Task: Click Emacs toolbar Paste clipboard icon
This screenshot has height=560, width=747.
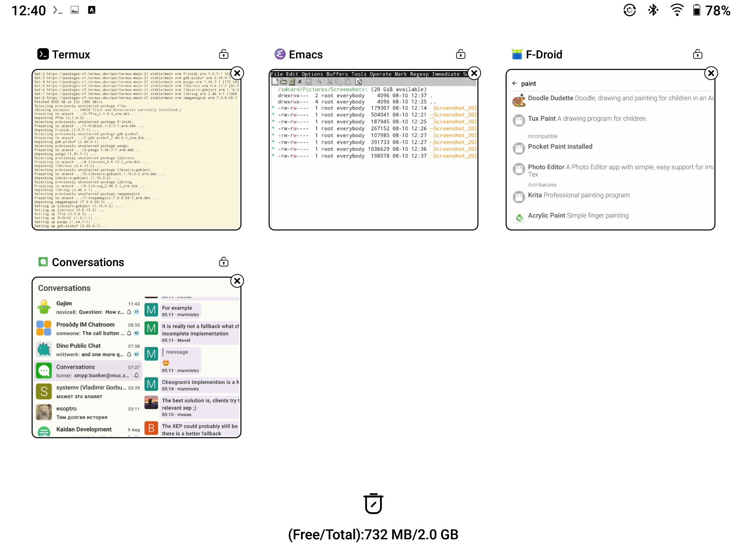Action: (x=347, y=81)
